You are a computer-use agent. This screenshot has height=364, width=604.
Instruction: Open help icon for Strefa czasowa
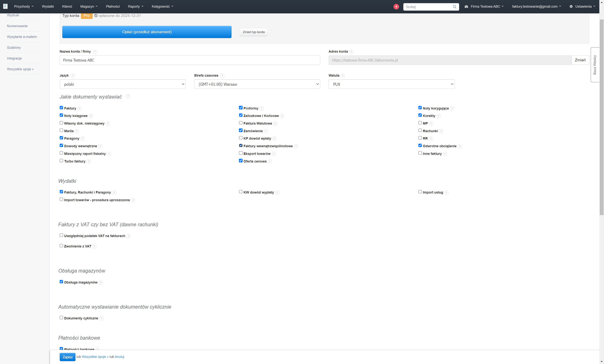222,75
